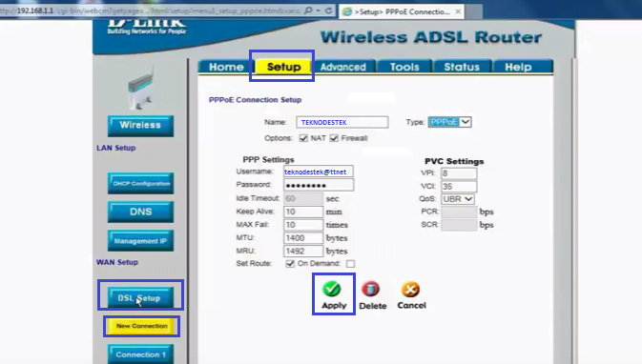Open the DNS sidebar button
The height and width of the screenshot is (364, 642).
pos(140,212)
